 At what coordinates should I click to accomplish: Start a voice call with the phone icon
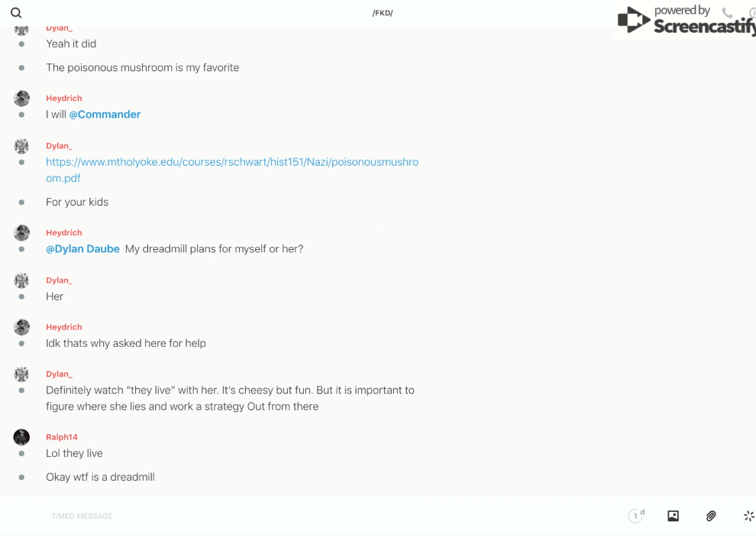tap(727, 13)
